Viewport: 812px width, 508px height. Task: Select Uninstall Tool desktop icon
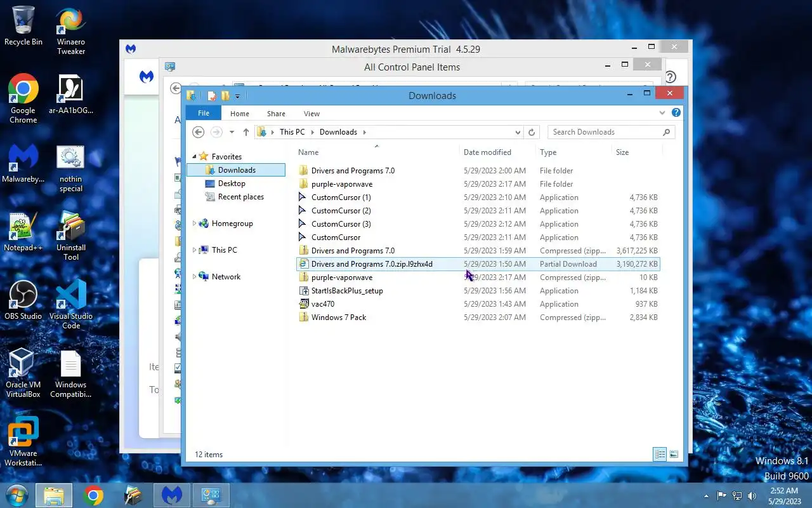(71, 236)
